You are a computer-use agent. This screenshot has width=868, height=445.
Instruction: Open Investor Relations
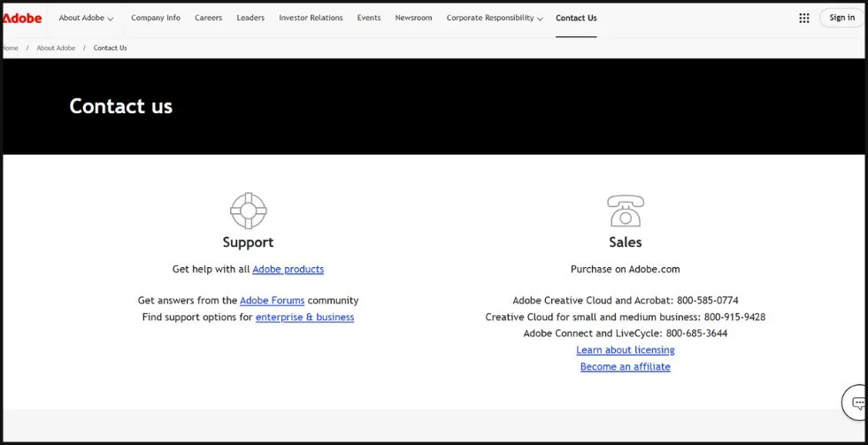[311, 18]
